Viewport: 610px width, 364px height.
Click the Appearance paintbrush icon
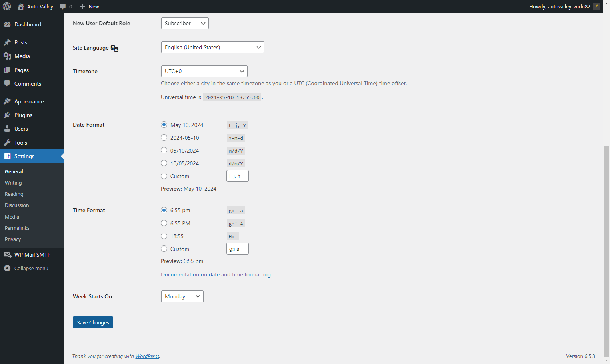point(7,101)
